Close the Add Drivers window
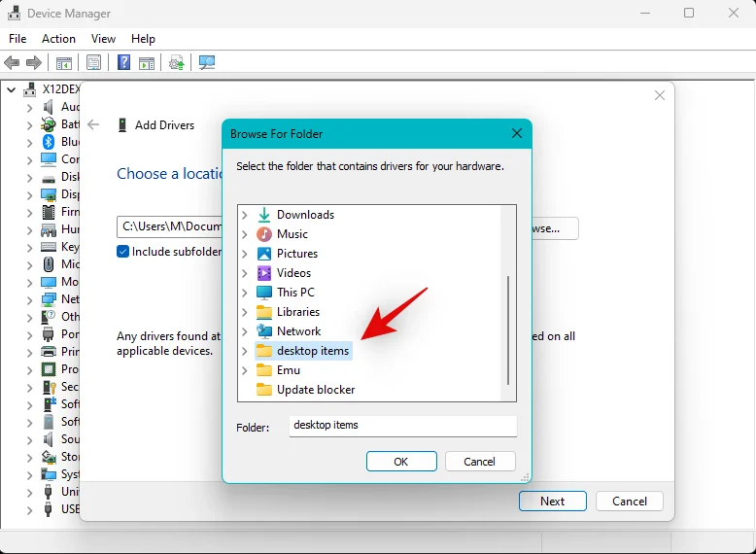This screenshot has width=756, height=554. [x=660, y=95]
